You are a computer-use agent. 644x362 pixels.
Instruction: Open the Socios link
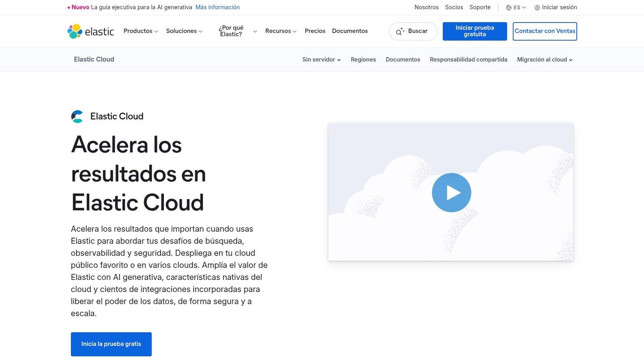(454, 7)
